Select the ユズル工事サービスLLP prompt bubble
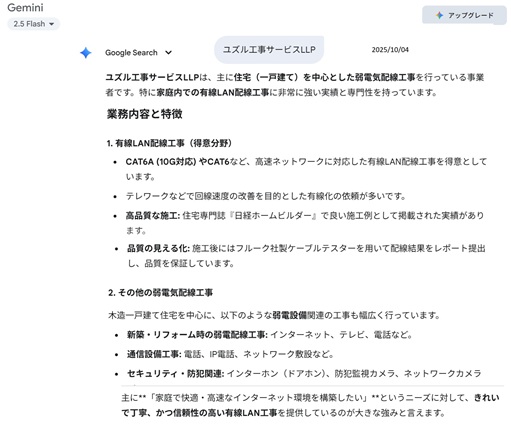The height and width of the screenshot is (430, 511). [x=269, y=50]
